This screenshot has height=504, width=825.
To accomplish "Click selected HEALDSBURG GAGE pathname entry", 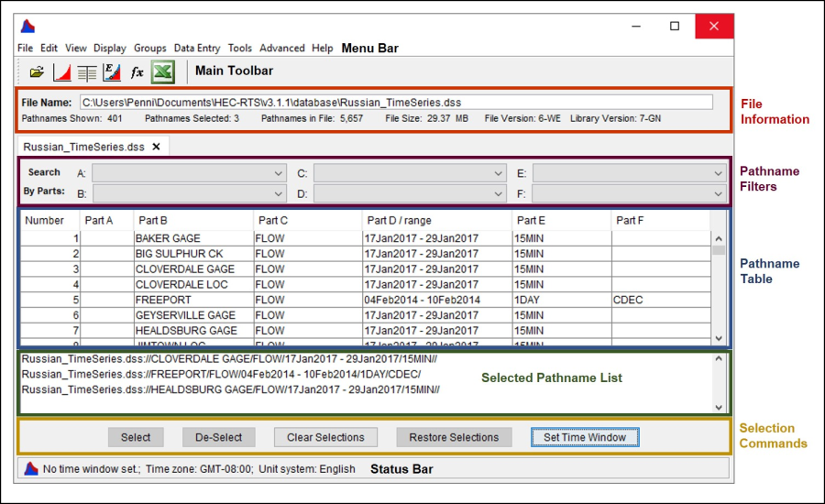I will click(230, 389).
